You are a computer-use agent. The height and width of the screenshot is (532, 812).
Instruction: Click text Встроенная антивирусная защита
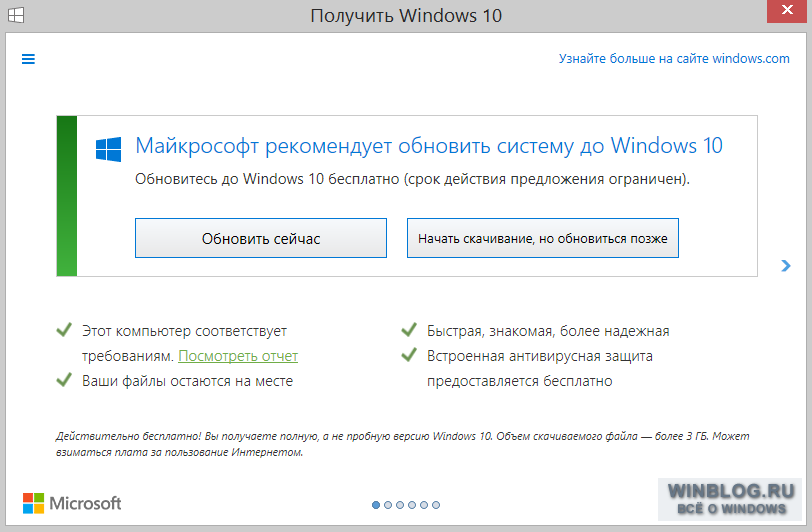point(540,356)
